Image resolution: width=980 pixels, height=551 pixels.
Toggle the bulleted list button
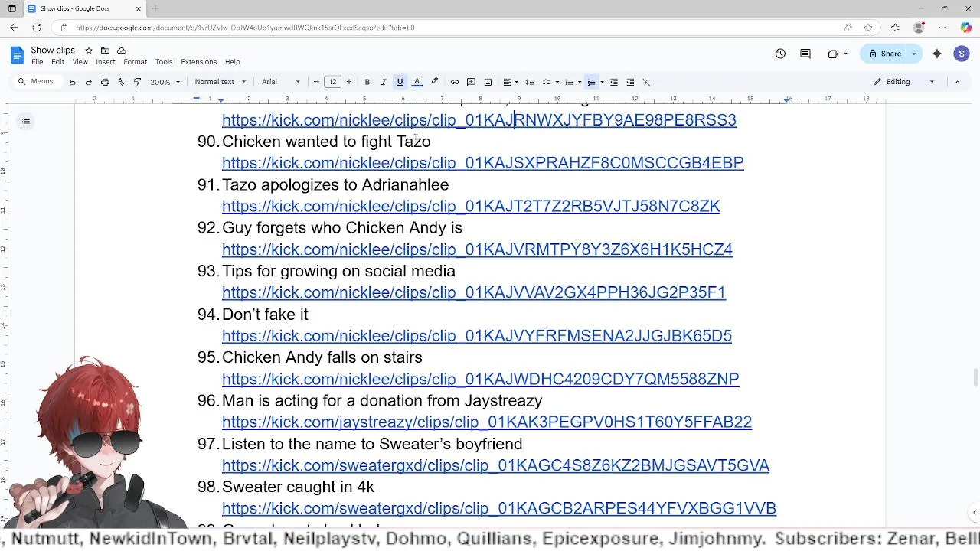pyautogui.click(x=568, y=82)
